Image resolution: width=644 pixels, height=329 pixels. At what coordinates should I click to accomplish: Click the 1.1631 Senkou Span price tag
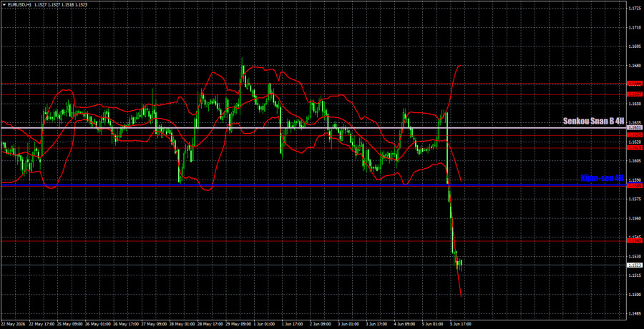coord(633,128)
